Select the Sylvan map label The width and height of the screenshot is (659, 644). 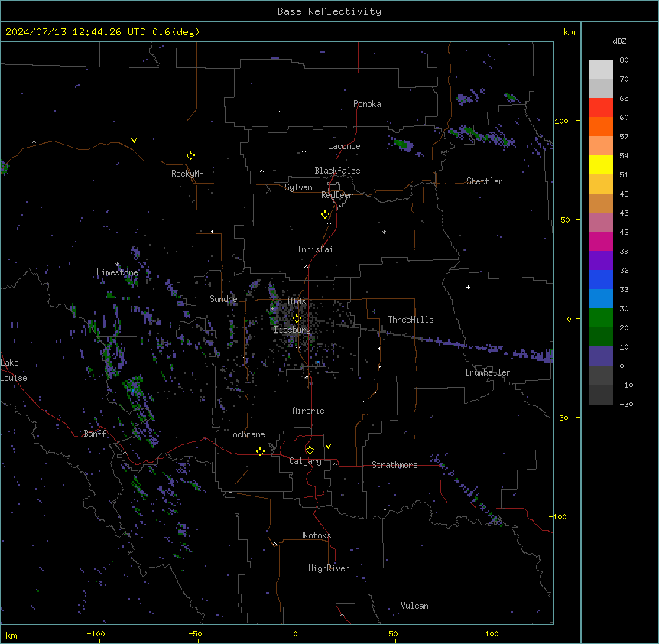298,187
